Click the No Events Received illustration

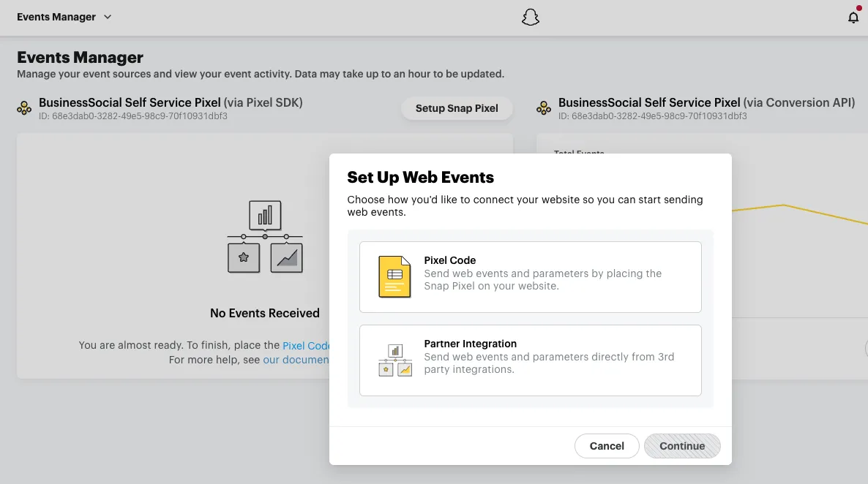(x=265, y=237)
